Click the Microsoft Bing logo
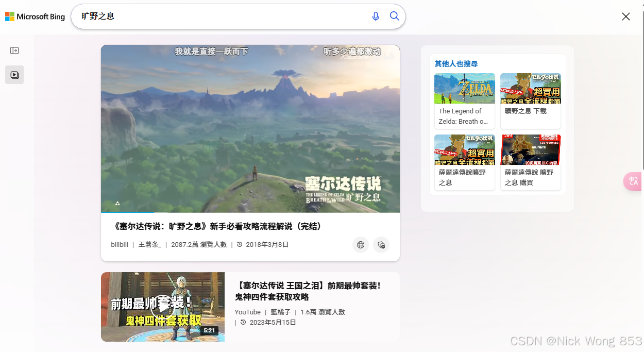This screenshot has height=352, width=644. pos(35,16)
